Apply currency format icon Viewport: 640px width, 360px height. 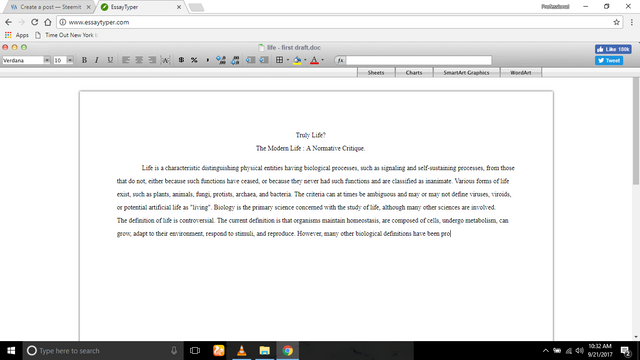(181, 60)
